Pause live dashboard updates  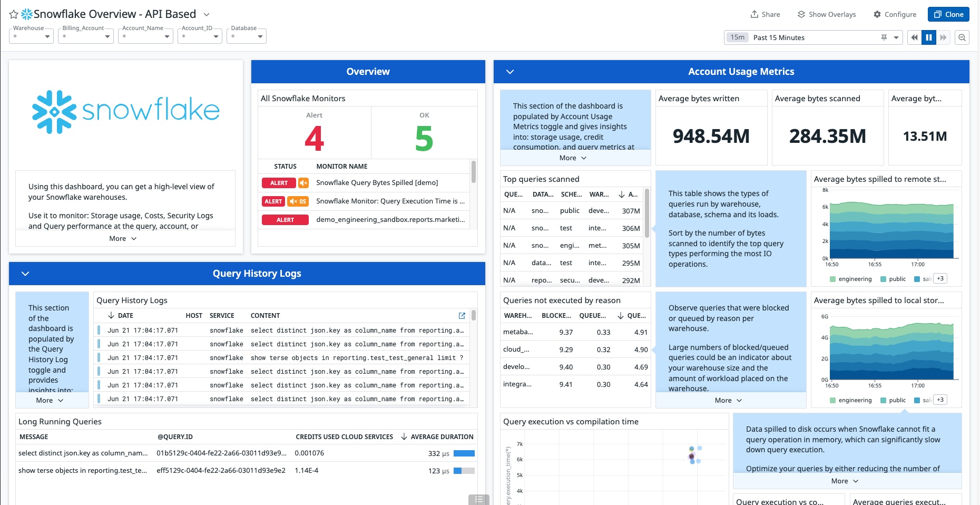click(929, 37)
